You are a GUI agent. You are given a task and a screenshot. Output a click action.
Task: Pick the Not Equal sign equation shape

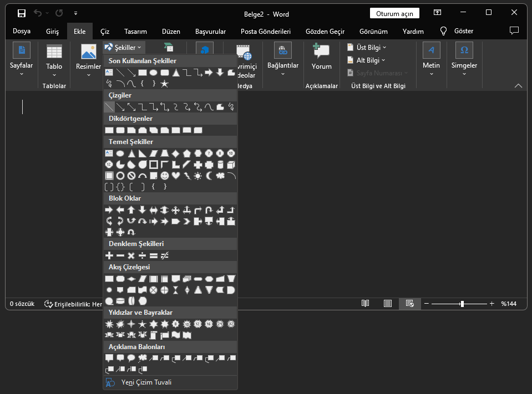click(165, 255)
